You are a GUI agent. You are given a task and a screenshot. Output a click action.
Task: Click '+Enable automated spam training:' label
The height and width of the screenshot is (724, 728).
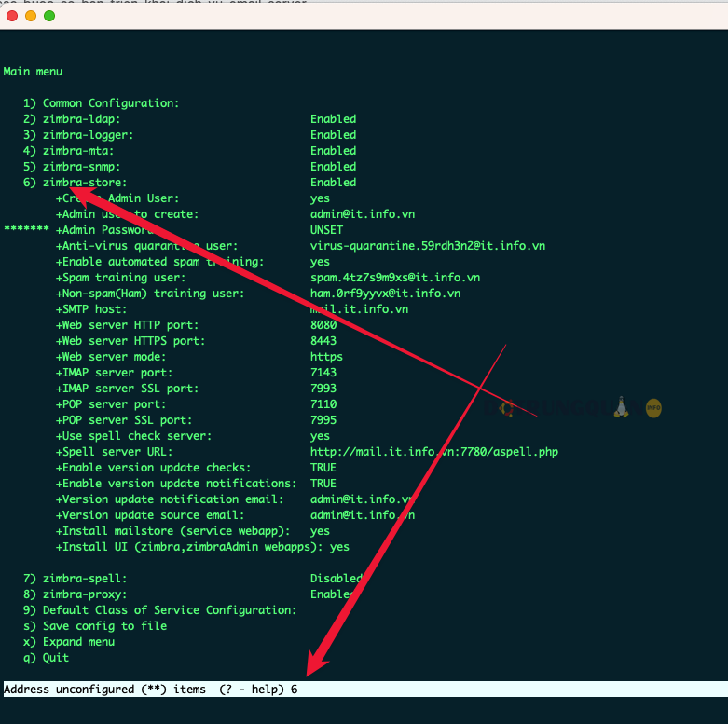click(x=159, y=261)
